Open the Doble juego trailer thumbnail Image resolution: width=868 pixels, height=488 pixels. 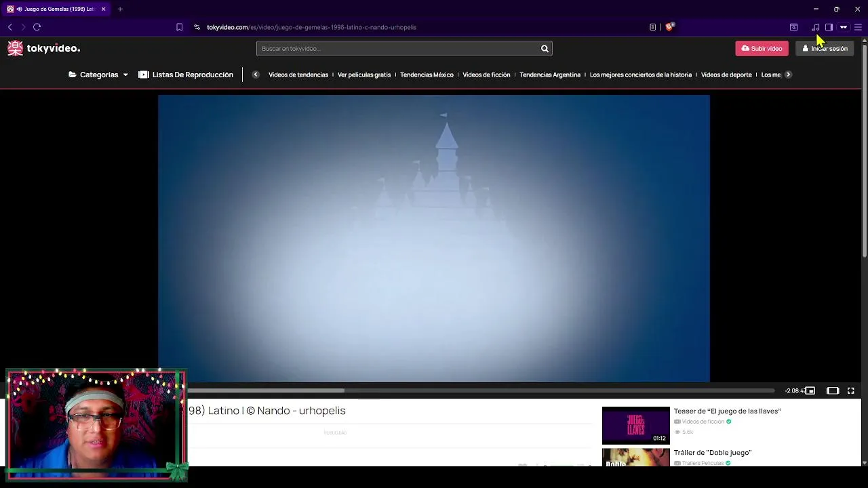click(x=635, y=457)
